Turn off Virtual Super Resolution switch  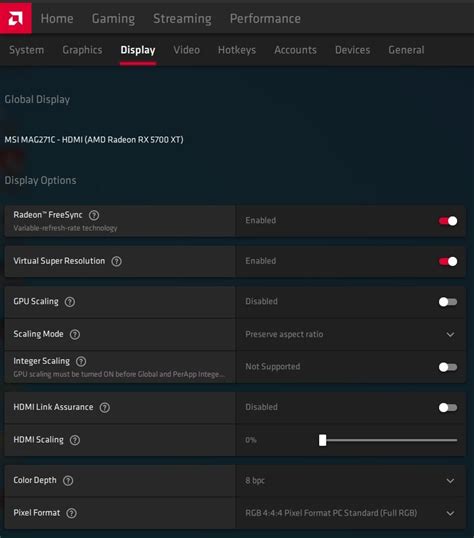coord(448,261)
